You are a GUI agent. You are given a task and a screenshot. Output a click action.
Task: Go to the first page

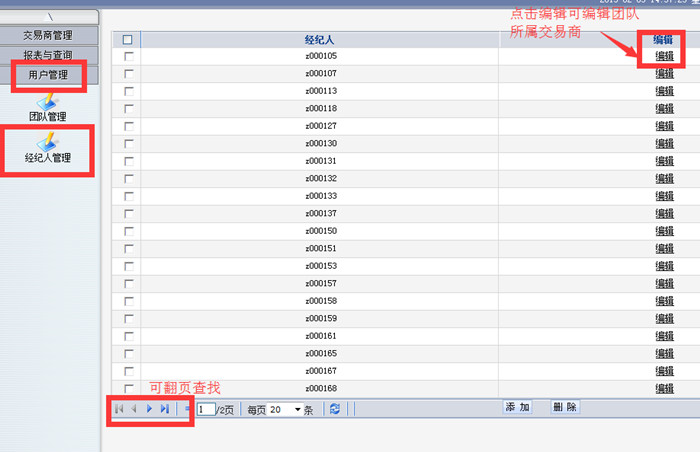pos(120,409)
